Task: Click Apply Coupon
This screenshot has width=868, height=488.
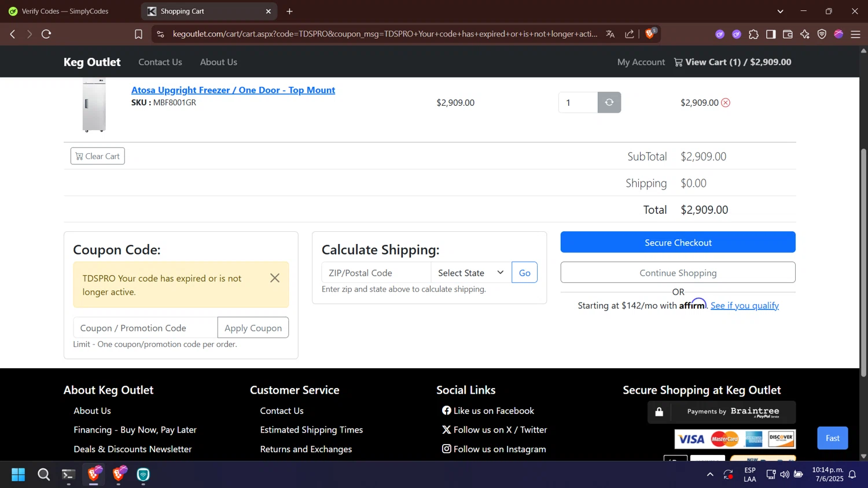Action: pos(253,328)
